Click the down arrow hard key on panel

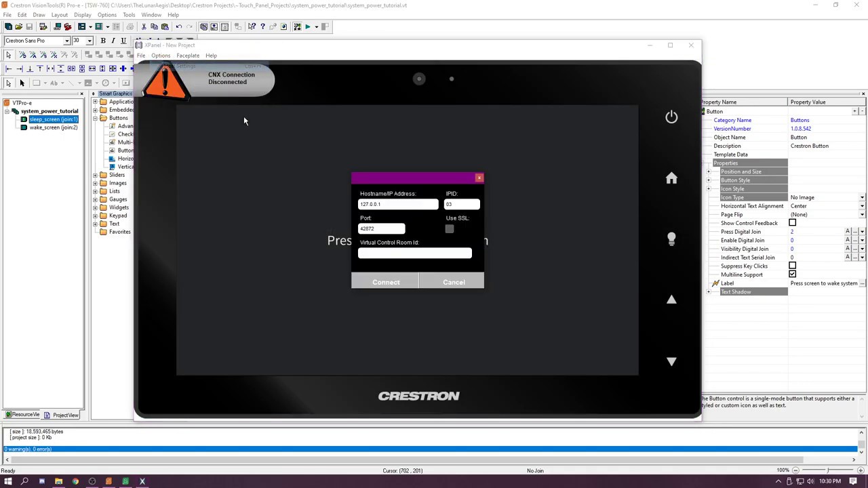point(671,361)
